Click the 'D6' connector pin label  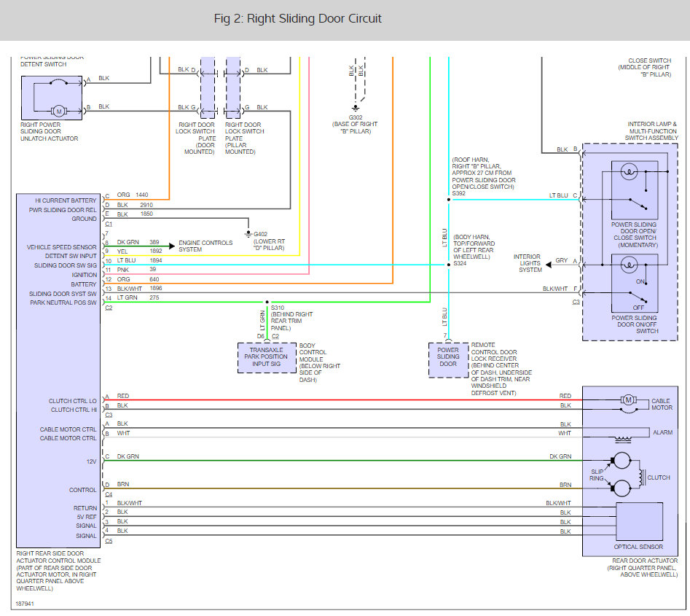(261, 336)
